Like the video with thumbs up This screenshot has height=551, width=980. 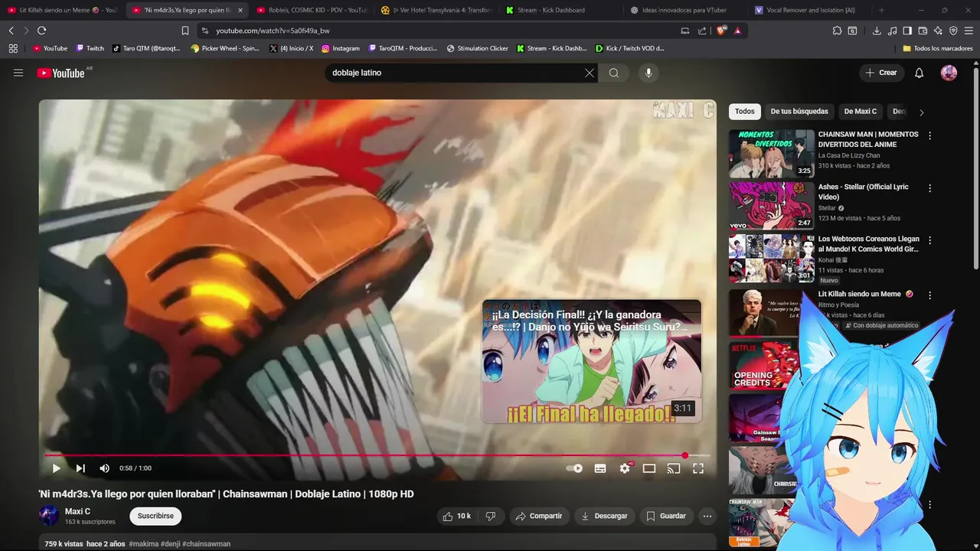tap(457, 516)
